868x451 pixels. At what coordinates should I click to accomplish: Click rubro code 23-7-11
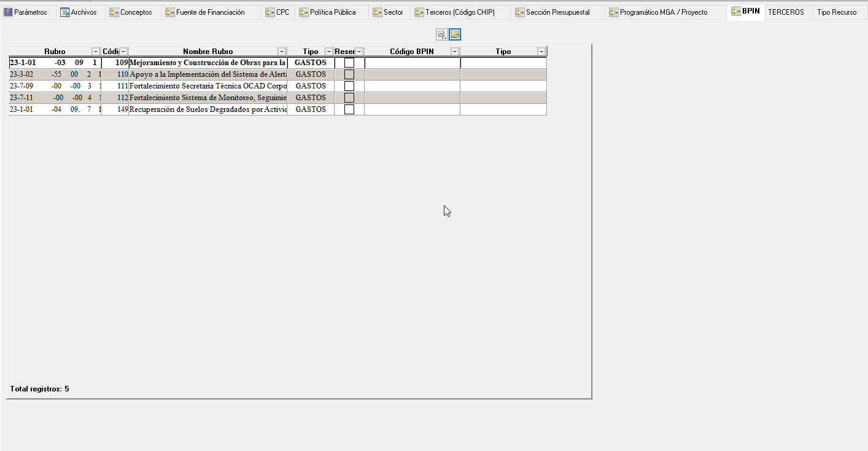tap(21, 98)
